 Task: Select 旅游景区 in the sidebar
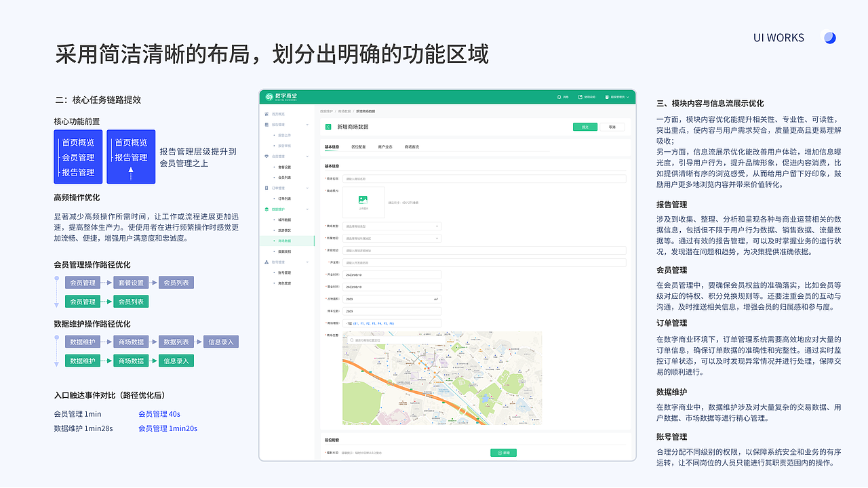[285, 230]
